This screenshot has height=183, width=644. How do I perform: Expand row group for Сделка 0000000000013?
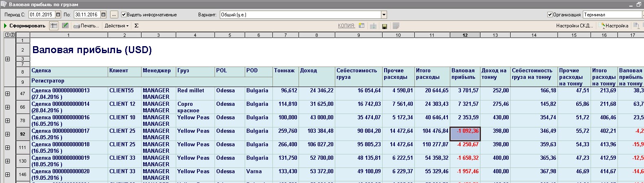click(x=7, y=94)
